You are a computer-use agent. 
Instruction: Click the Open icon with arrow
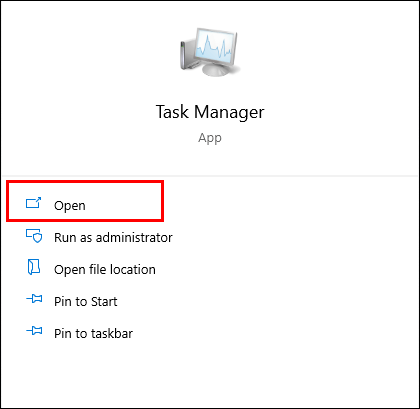[34, 203]
